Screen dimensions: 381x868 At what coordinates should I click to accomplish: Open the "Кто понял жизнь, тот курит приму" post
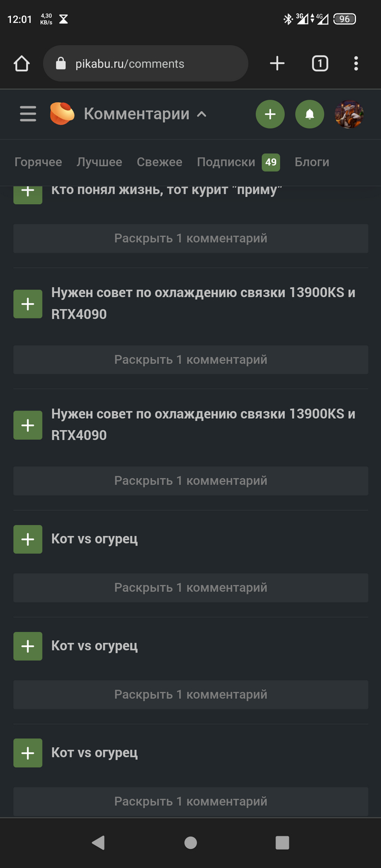167,191
